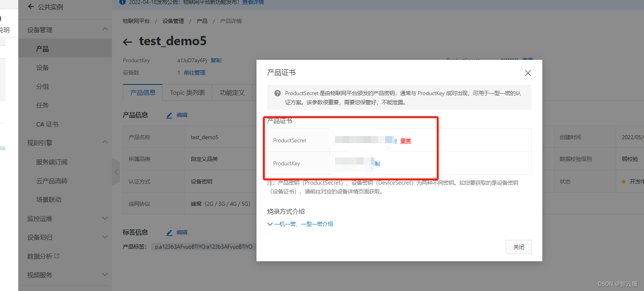Click 自定义品类 category cell
The image size is (644, 291).
click(204, 159)
